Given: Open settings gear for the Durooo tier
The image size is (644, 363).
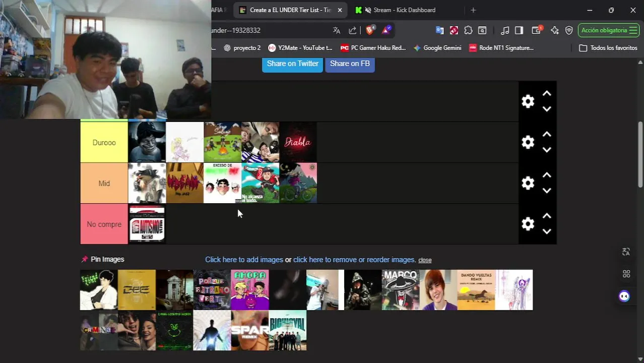Looking at the screenshot, I should pos(528,142).
